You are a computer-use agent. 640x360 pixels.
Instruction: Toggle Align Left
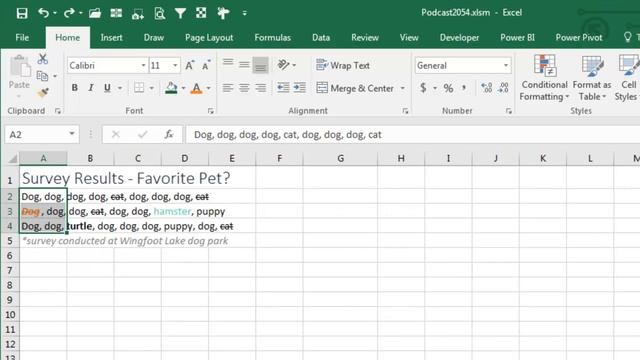pyautogui.click(x=228, y=88)
